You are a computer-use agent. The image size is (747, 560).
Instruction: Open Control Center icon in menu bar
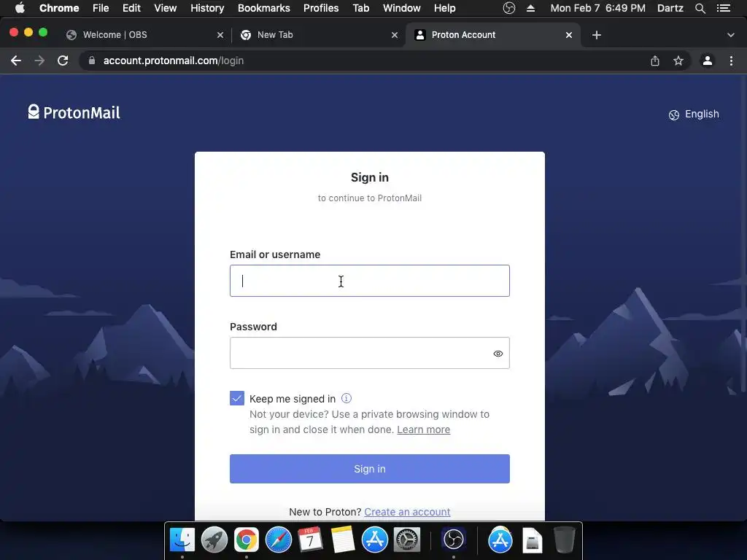pos(724,8)
